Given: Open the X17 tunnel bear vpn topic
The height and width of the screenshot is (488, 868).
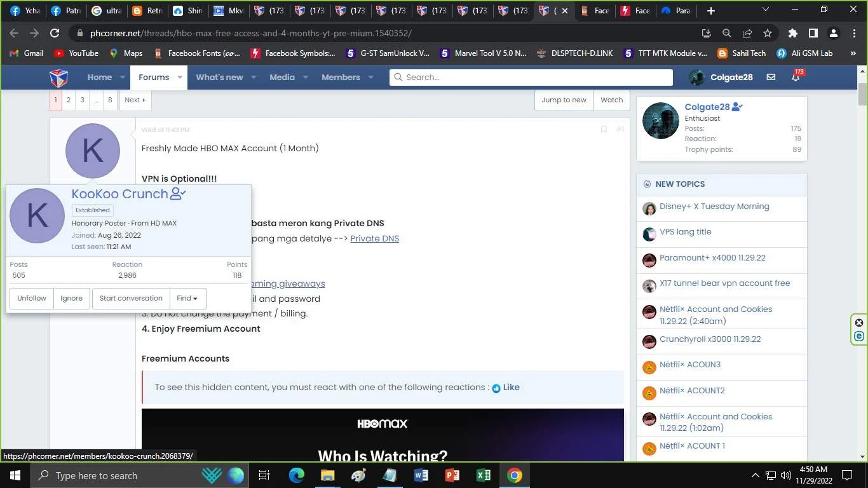Looking at the screenshot, I should [x=724, y=283].
